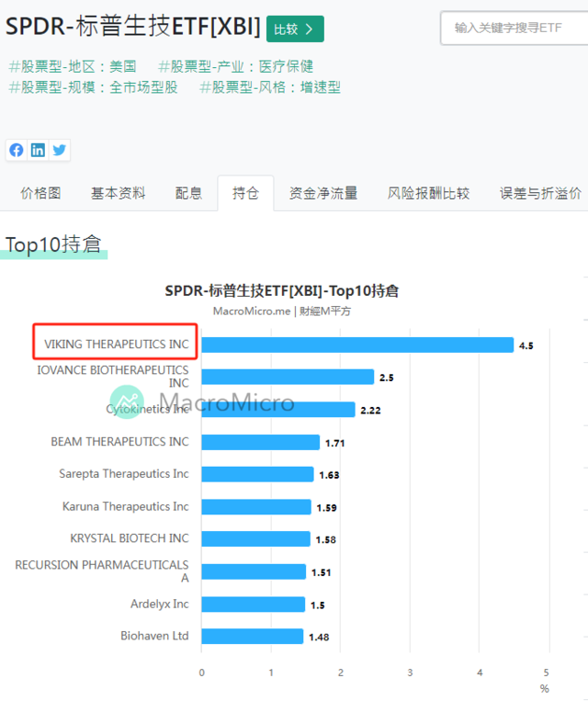Share page via Facebook icon

pos(17,151)
